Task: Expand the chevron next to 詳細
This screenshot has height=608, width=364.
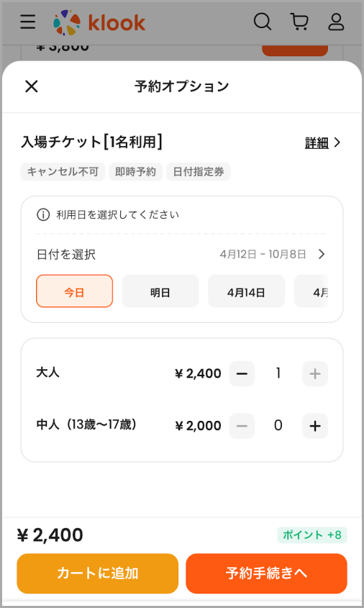Action: pos(337,142)
